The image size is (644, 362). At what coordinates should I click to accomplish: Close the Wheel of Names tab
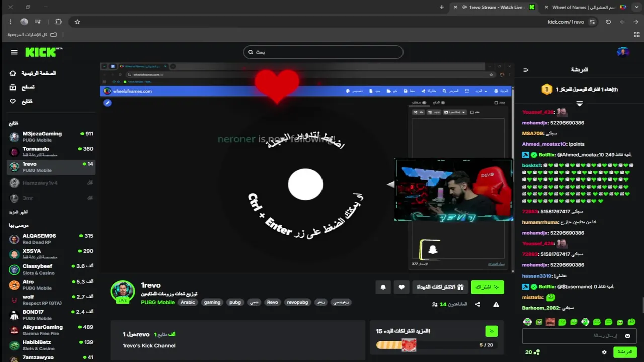point(547,7)
